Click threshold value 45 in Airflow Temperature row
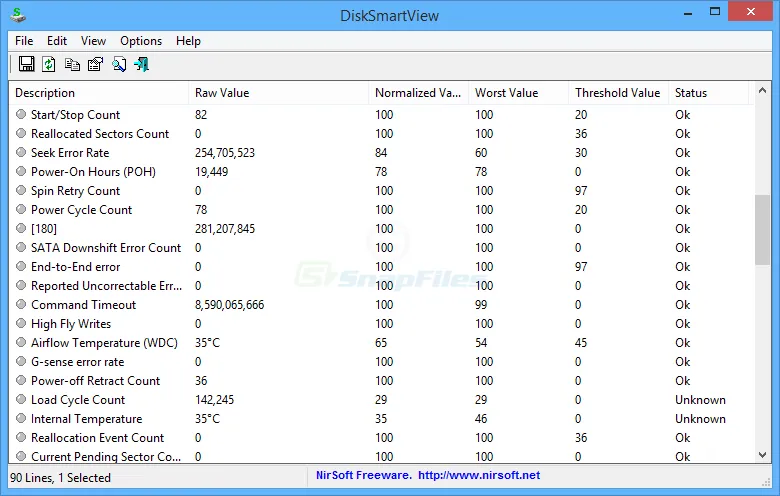 (x=581, y=343)
